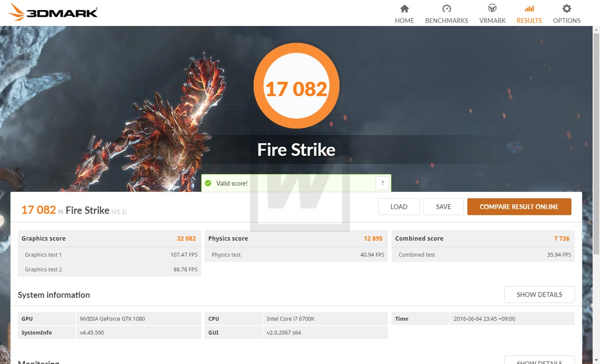Screen dimensions: 600x364
Task: Click the orange 17 082 score circle
Action: pos(296,89)
